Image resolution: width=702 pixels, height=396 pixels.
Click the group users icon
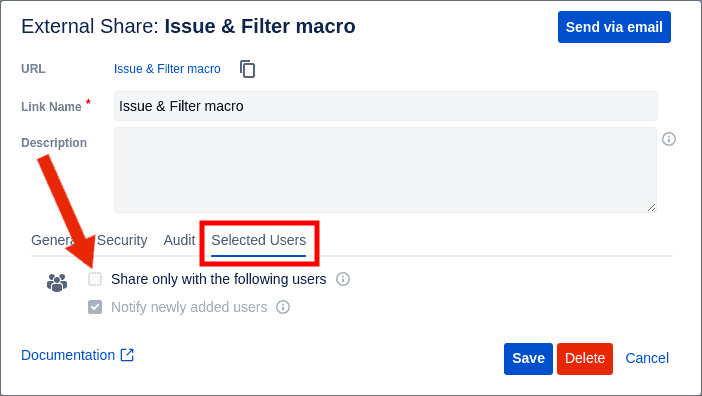57,283
